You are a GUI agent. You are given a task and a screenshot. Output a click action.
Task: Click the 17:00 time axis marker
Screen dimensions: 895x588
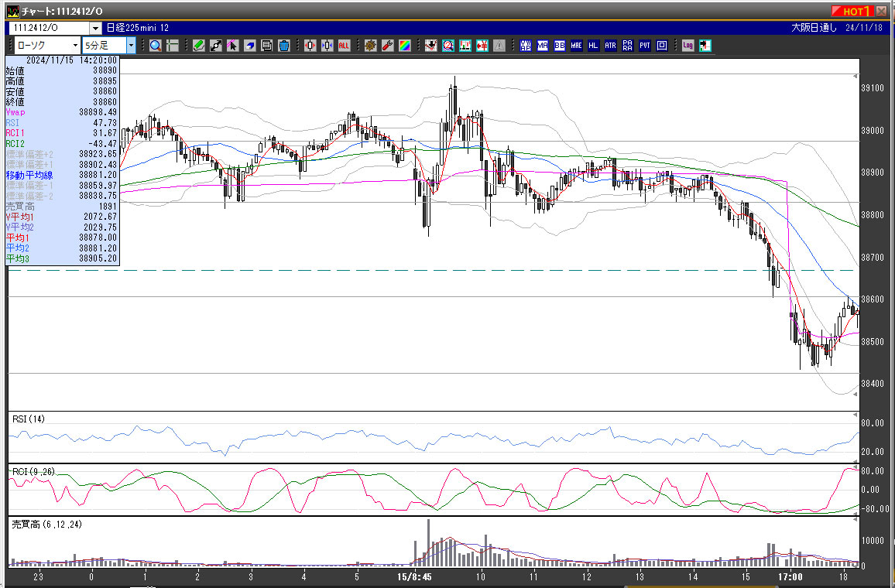[790, 577]
